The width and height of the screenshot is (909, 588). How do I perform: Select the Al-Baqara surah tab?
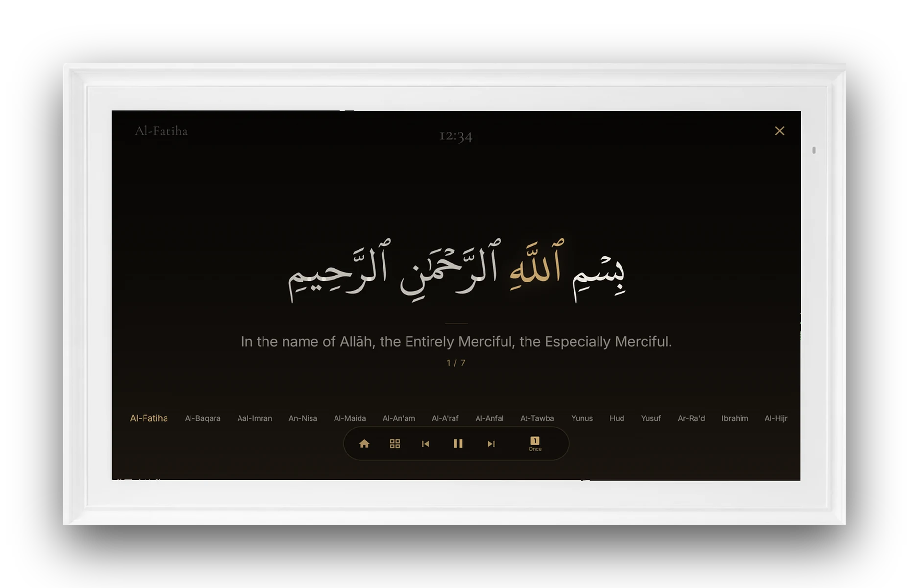pos(203,418)
